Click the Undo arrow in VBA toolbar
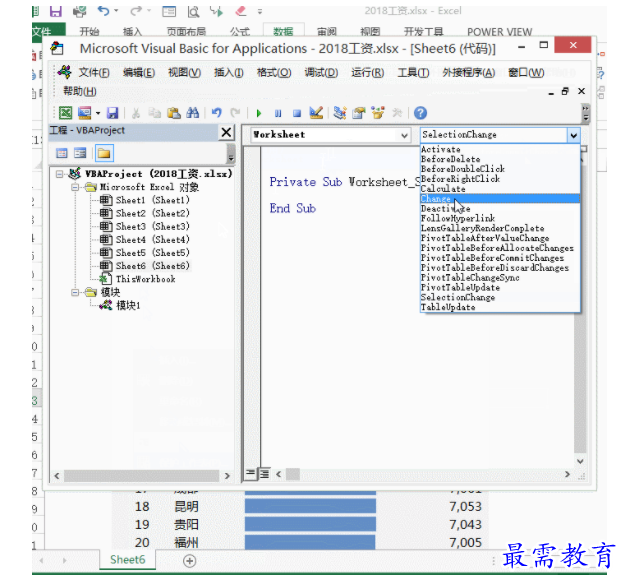This screenshot has width=624, height=587. point(216,113)
